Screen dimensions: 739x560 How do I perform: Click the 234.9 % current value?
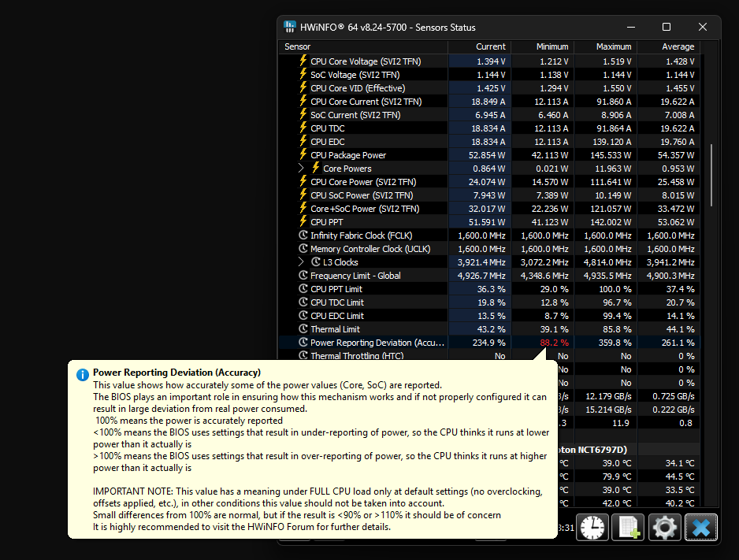point(488,343)
